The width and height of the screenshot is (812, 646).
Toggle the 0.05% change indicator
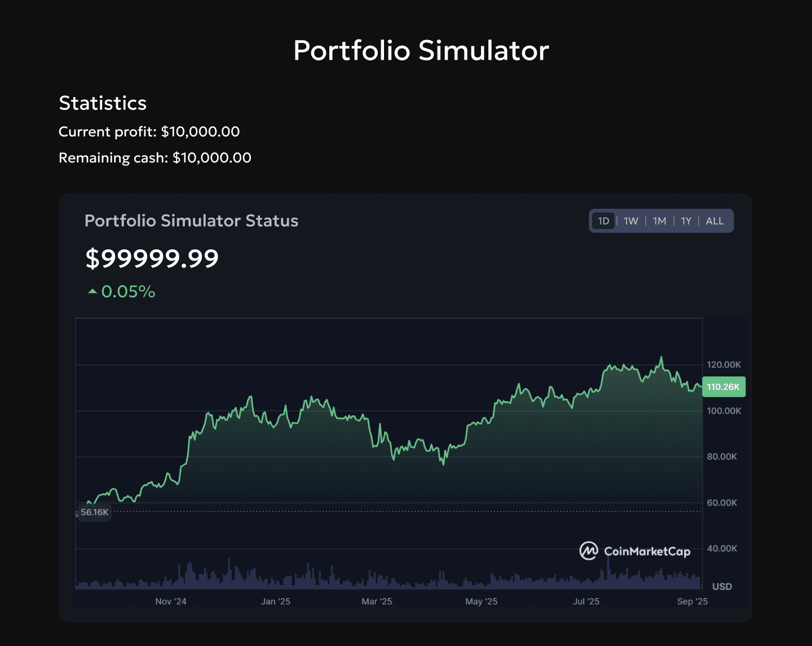tap(129, 291)
